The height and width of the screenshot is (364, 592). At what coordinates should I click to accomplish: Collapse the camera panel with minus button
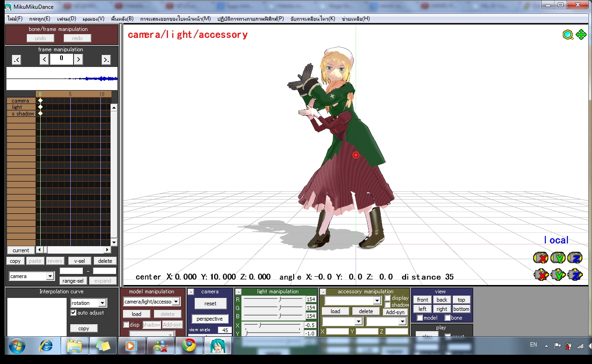(x=191, y=292)
